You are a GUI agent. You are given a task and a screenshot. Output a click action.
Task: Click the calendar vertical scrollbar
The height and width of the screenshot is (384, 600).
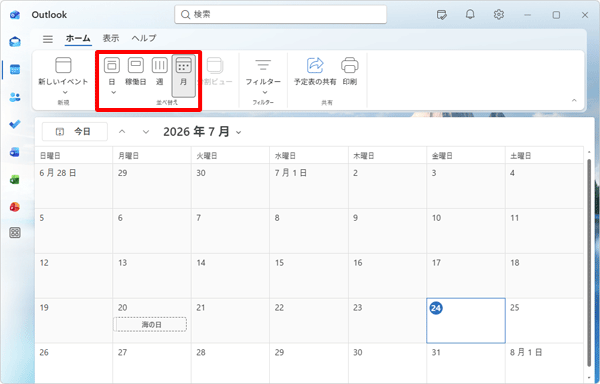pyautogui.click(x=589, y=264)
